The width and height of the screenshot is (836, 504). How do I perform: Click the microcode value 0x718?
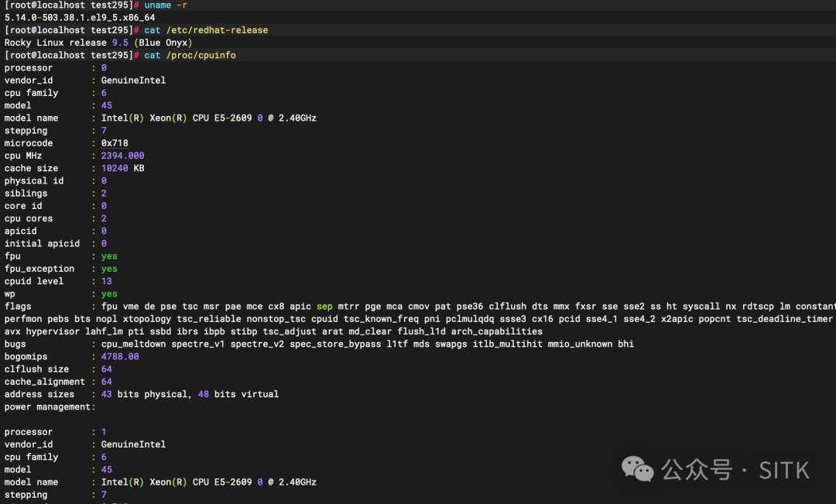115,143
